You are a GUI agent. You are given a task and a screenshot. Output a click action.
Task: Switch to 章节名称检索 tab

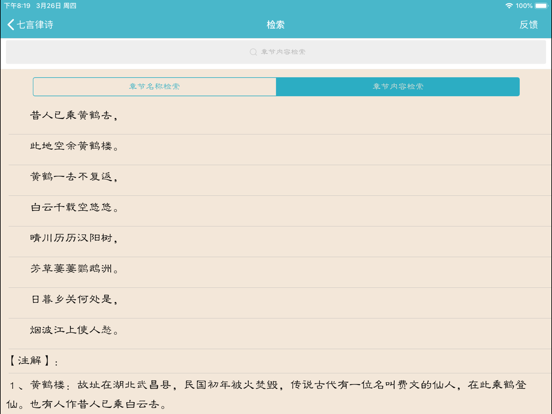point(155,87)
